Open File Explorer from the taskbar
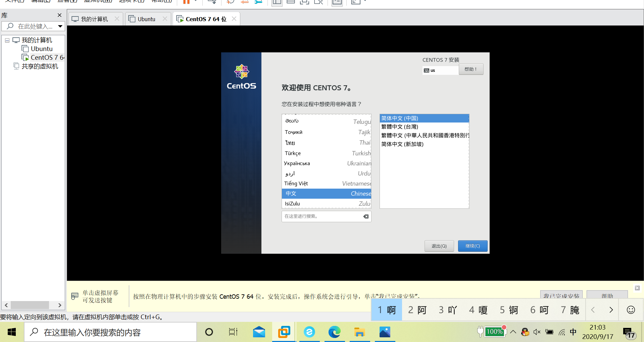 click(x=359, y=332)
